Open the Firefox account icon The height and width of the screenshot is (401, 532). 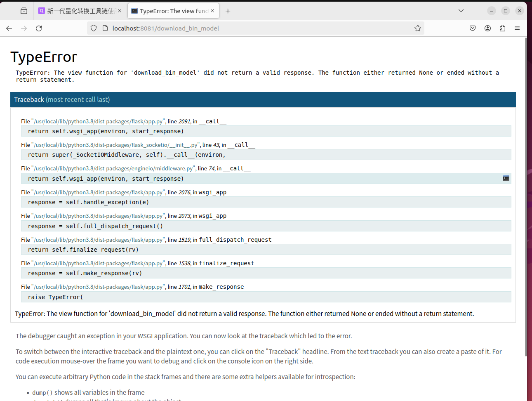487,28
